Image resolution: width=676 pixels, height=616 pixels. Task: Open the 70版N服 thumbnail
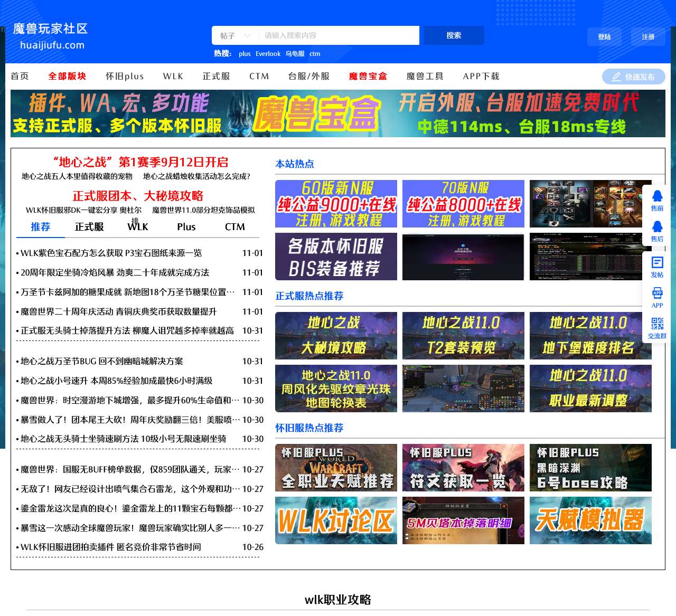463,204
